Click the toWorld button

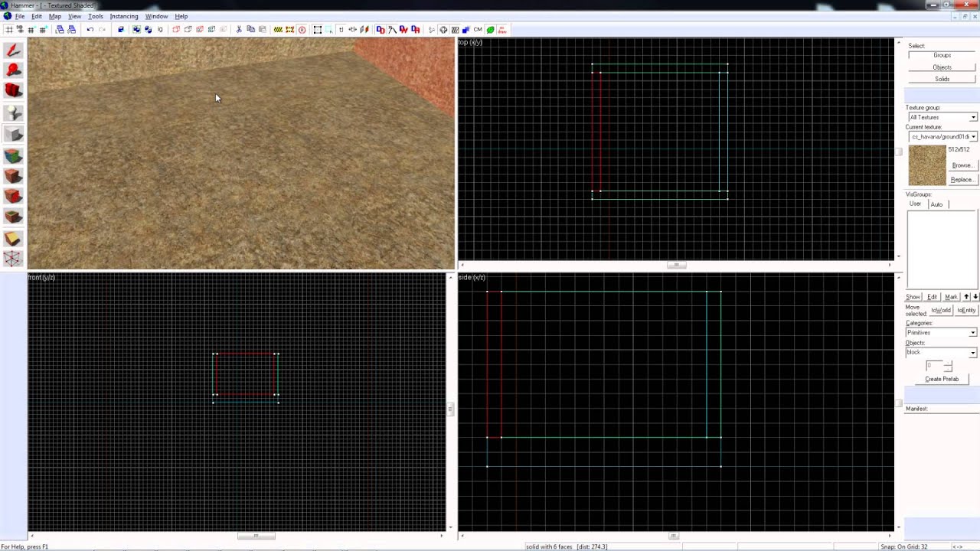point(941,310)
